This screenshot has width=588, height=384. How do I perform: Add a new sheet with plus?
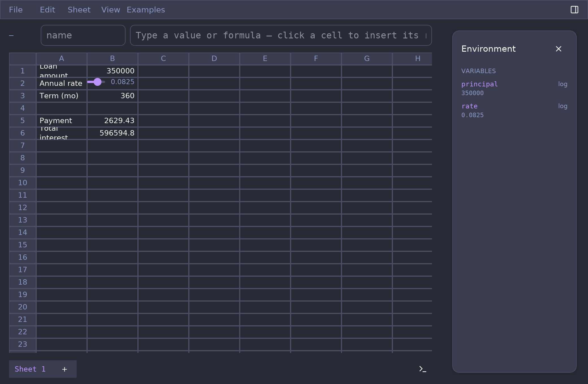coord(64,369)
